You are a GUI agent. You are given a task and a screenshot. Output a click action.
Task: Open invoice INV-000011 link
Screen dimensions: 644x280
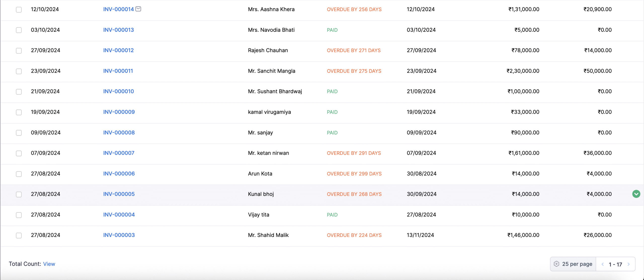coord(118,71)
